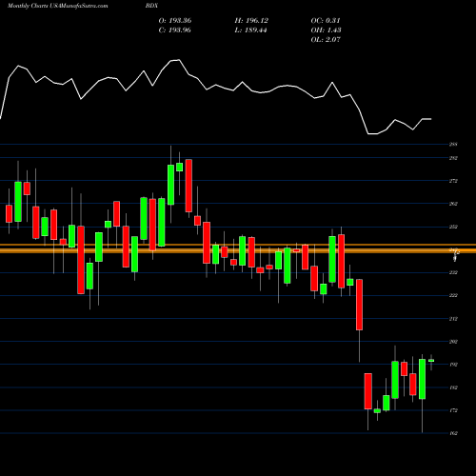476x476 pixels.
Task: Click the 272 price axis label
Action: [x=453, y=181]
